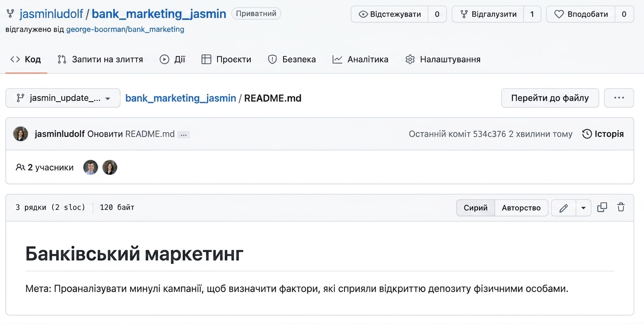Open the Налаштування settings tab
The height and width of the screenshot is (324, 644).
coord(443,59)
